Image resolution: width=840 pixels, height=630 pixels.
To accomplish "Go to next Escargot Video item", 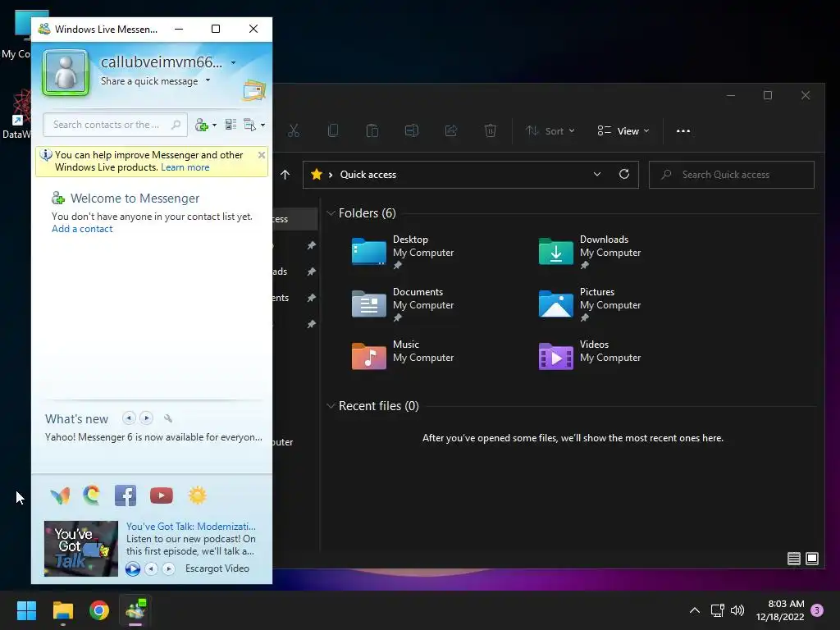I will [x=169, y=568].
